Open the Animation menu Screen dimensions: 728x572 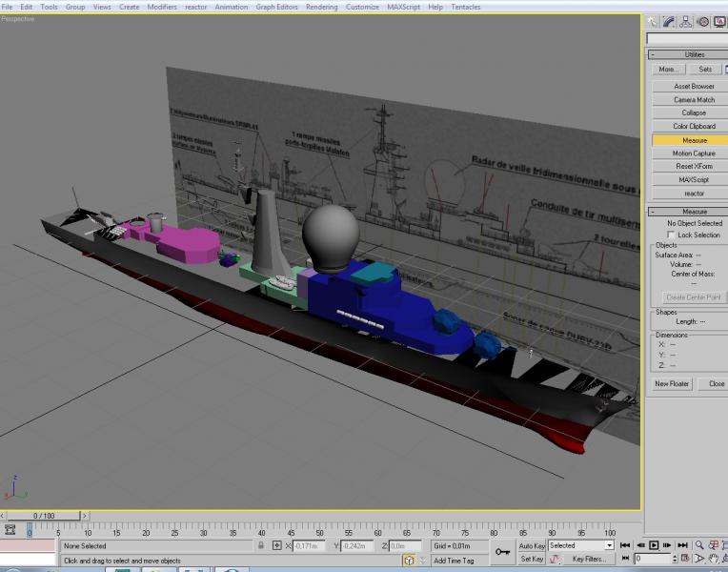pos(232,7)
